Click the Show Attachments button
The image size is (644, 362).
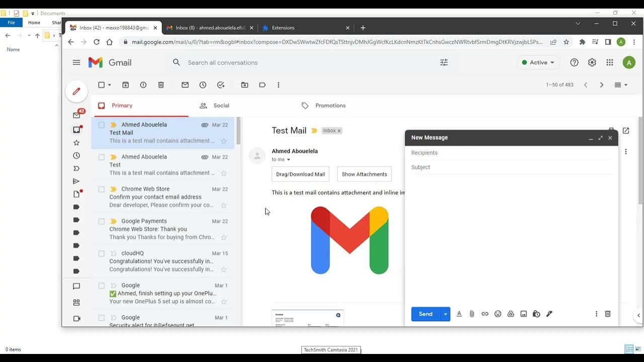pyautogui.click(x=364, y=174)
